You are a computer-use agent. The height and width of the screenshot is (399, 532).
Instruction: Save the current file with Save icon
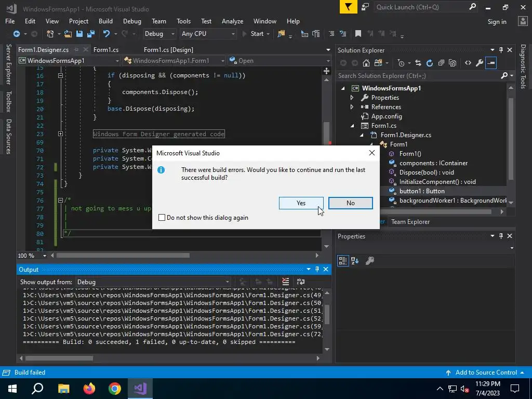tap(79, 34)
